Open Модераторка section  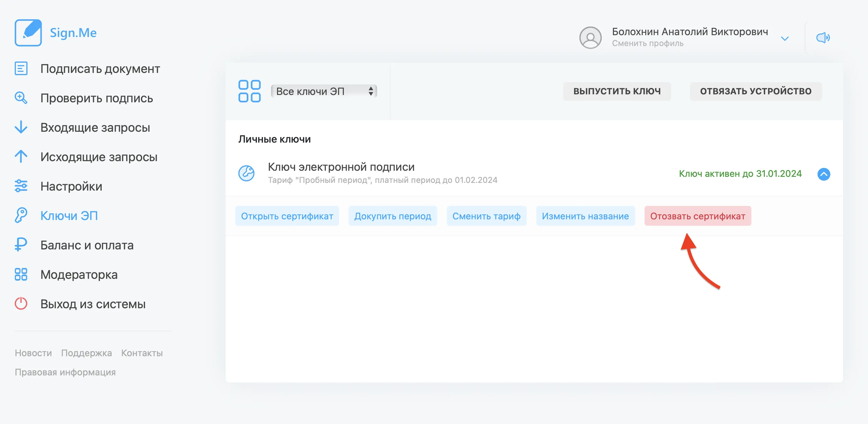[79, 274]
